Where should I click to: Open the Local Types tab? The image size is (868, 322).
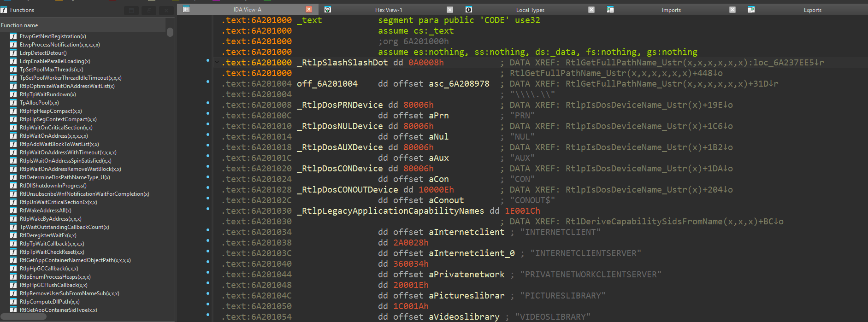[x=530, y=10]
